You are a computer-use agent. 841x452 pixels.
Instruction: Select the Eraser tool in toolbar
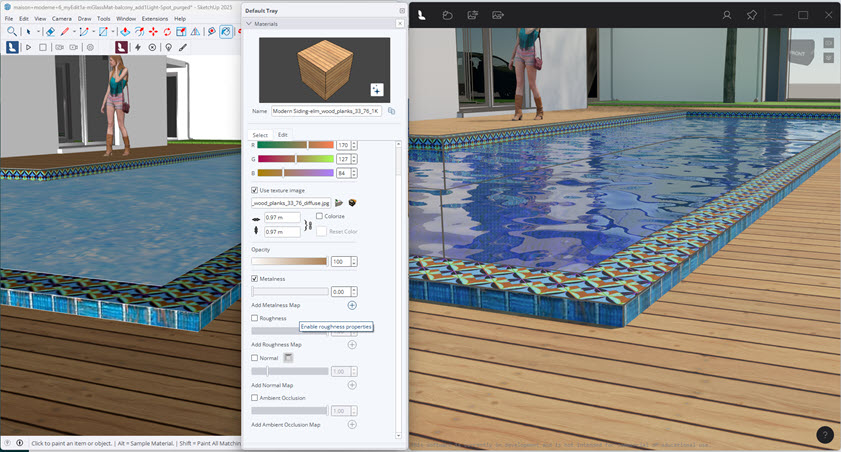(x=49, y=32)
